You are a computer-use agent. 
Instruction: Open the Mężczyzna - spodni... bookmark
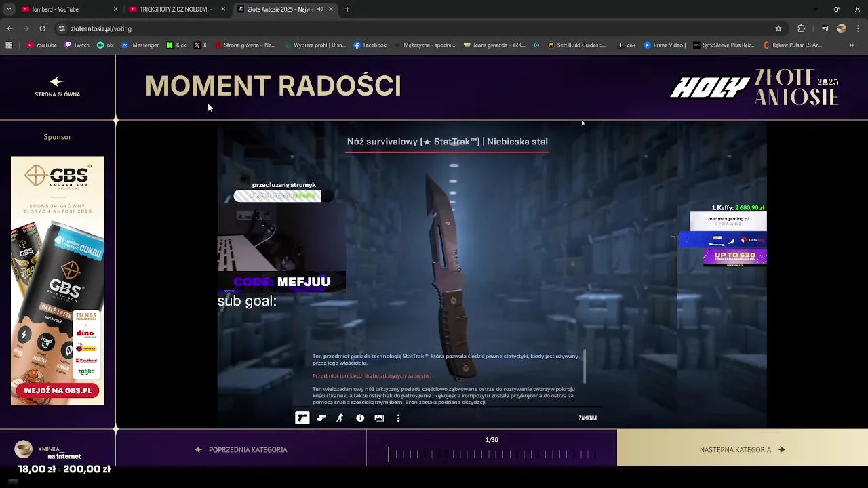click(424, 45)
